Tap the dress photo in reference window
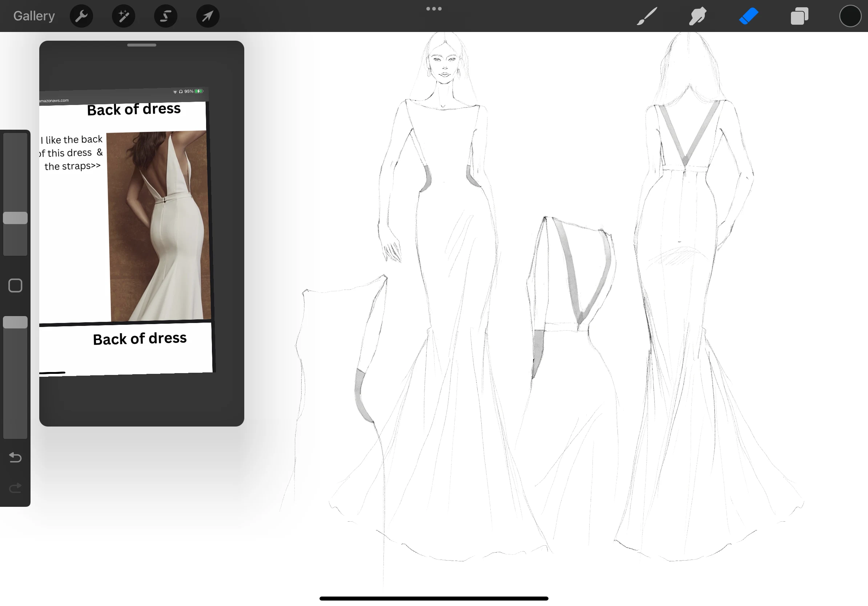 click(159, 226)
